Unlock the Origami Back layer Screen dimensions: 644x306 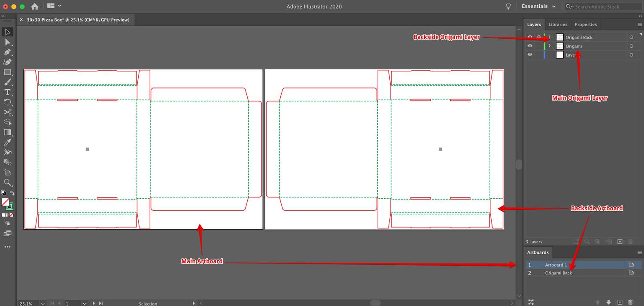pos(539,37)
